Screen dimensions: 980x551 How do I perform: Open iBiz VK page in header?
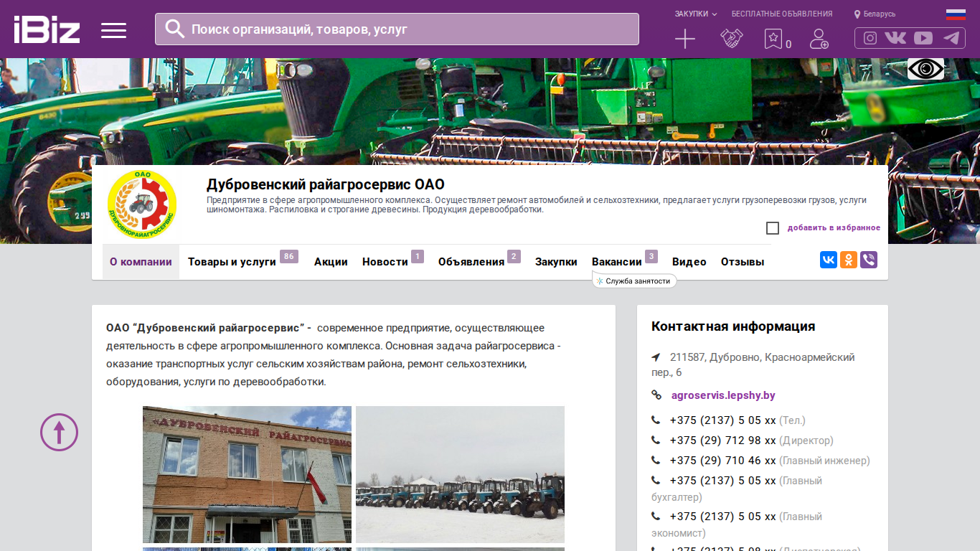895,38
